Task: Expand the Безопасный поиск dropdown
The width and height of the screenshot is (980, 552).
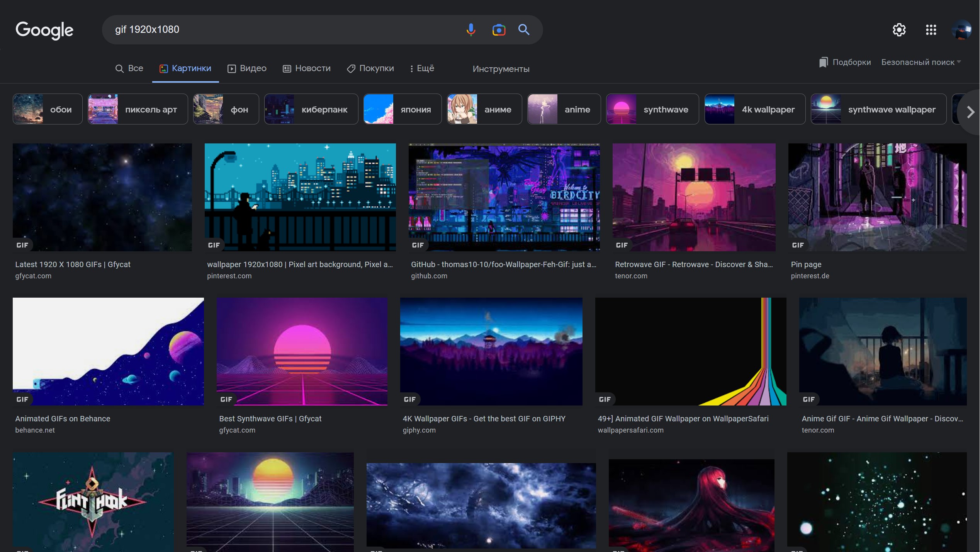Action: tap(921, 62)
